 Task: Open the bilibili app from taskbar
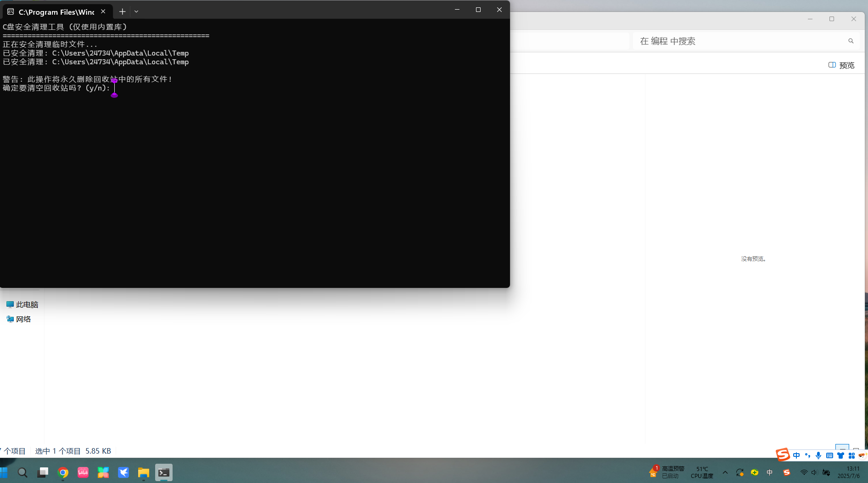[83, 472]
